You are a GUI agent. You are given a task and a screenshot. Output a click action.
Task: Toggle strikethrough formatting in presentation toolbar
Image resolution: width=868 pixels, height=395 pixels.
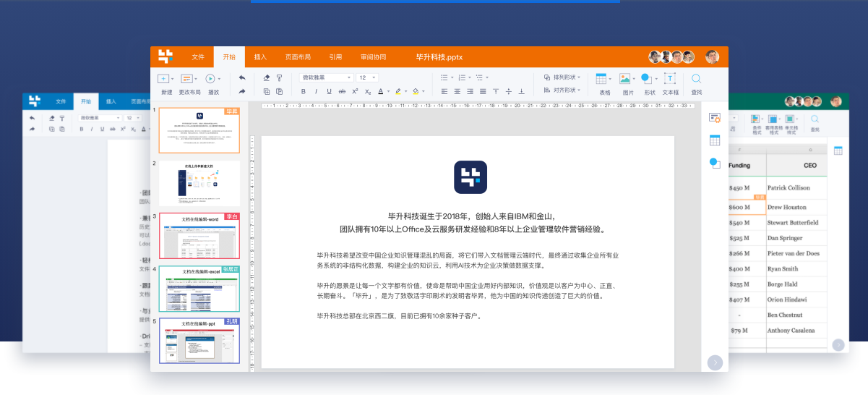(x=343, y=91)
